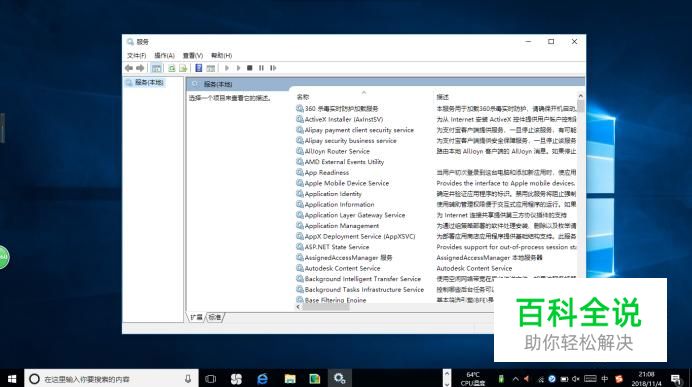Open the 操作(A) menu
The width and height of the screenshot is (692, 387).
[164, 55]
